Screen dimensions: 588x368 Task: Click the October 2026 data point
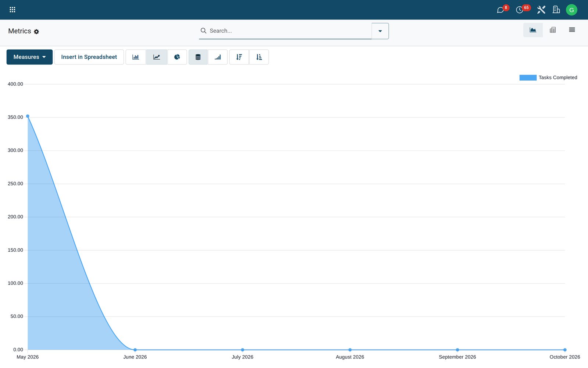pyautogui.click(x=565, y=350)
